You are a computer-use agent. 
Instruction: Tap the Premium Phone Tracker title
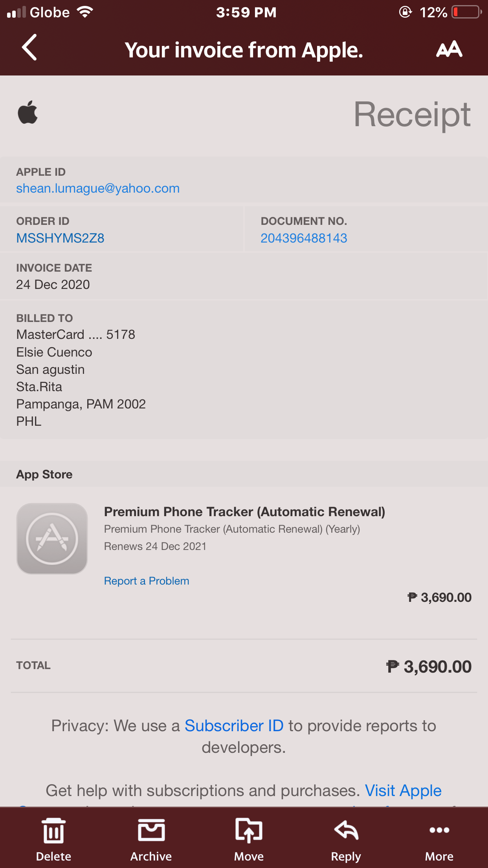point(244,512)
